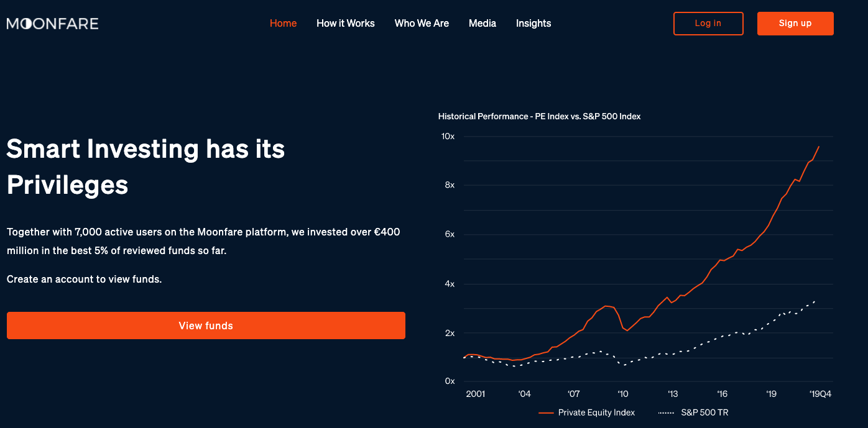Click the 10x y-axis label
Viewport: 868px width, 428px height.
click(448, 136)
